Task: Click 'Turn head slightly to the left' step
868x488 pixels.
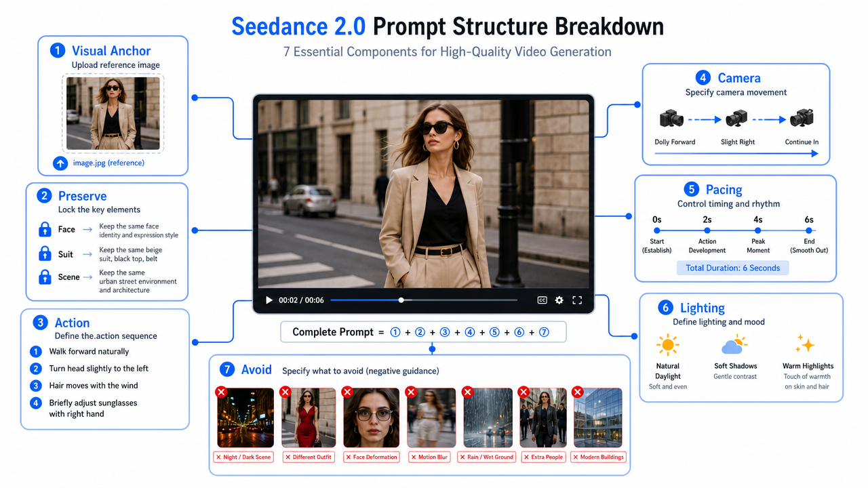Action: coord(98,369)
